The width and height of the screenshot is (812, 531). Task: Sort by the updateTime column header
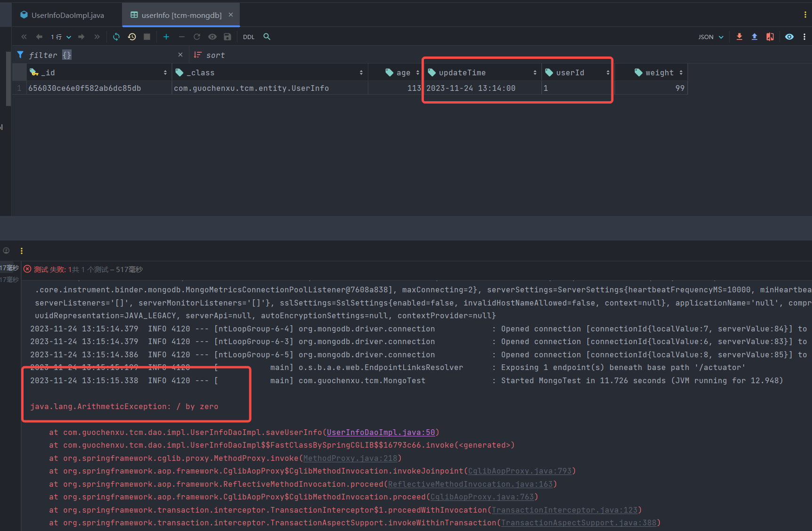coord(482,72)
